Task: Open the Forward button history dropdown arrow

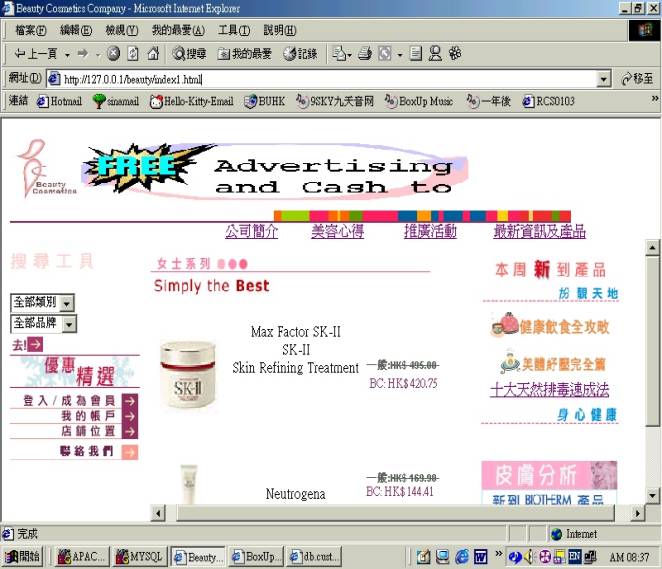Action: pyautogui.click(x=98, y=55)
